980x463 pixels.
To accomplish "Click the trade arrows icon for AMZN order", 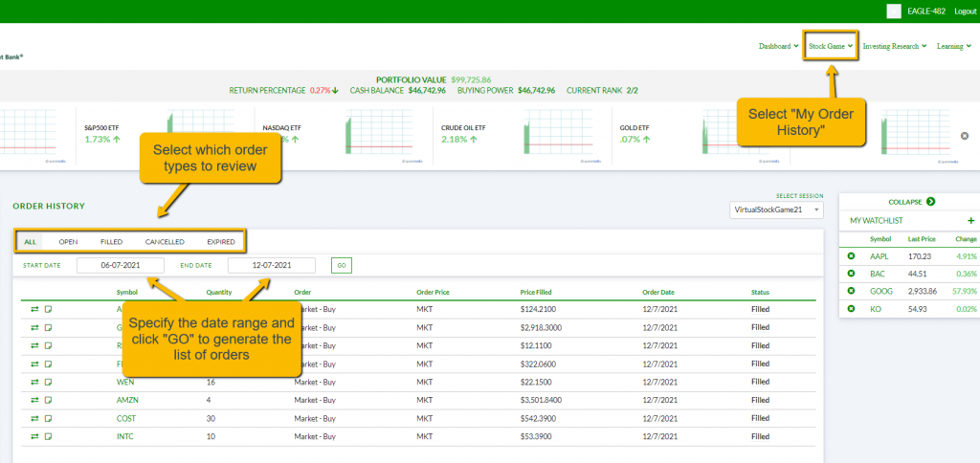I will pyautogui.click(x=34, y=400).
